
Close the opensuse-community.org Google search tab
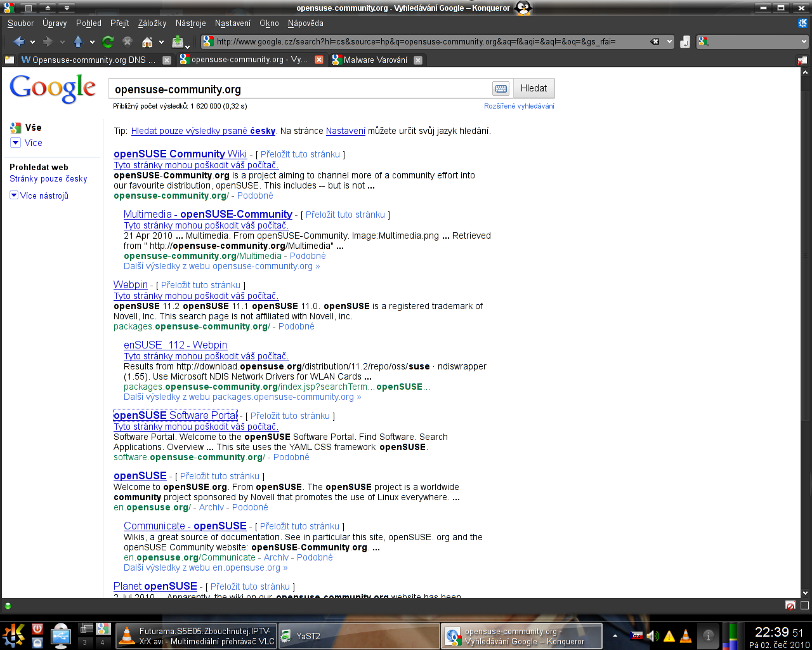click(x=319, y=60)
